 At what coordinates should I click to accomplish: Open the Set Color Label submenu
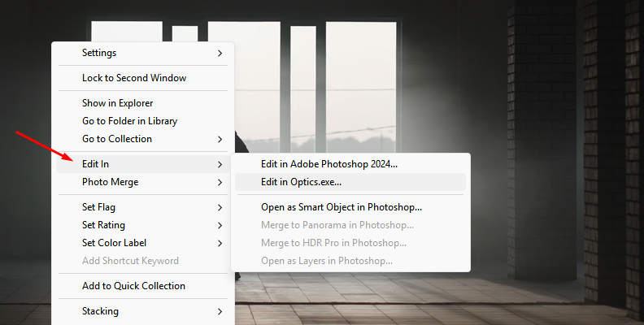coord(142,243)
